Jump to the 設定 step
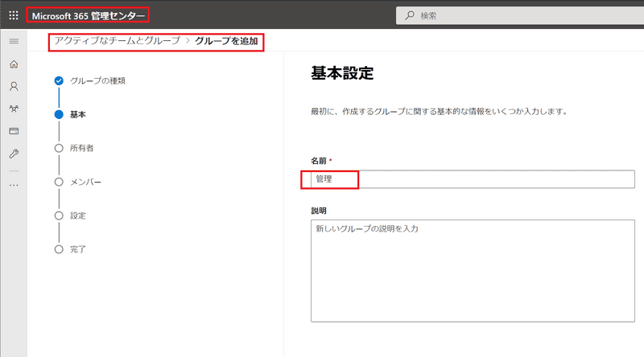The height and width of the screenshot is (357, 644). pyautogui.click(x=78, y=215)
